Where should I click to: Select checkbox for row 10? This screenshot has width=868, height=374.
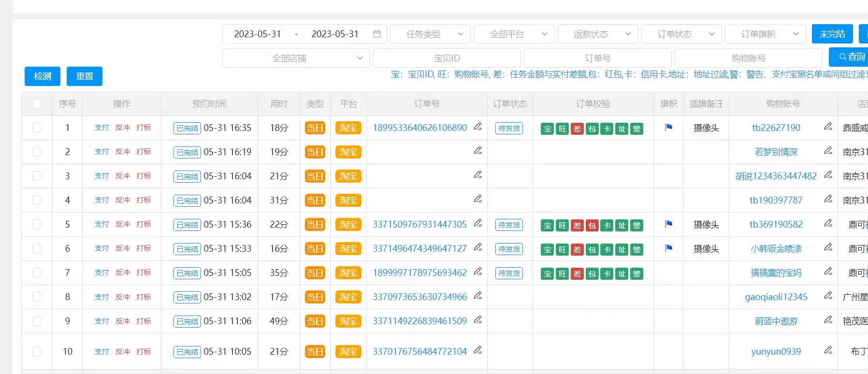pos(37,352)
